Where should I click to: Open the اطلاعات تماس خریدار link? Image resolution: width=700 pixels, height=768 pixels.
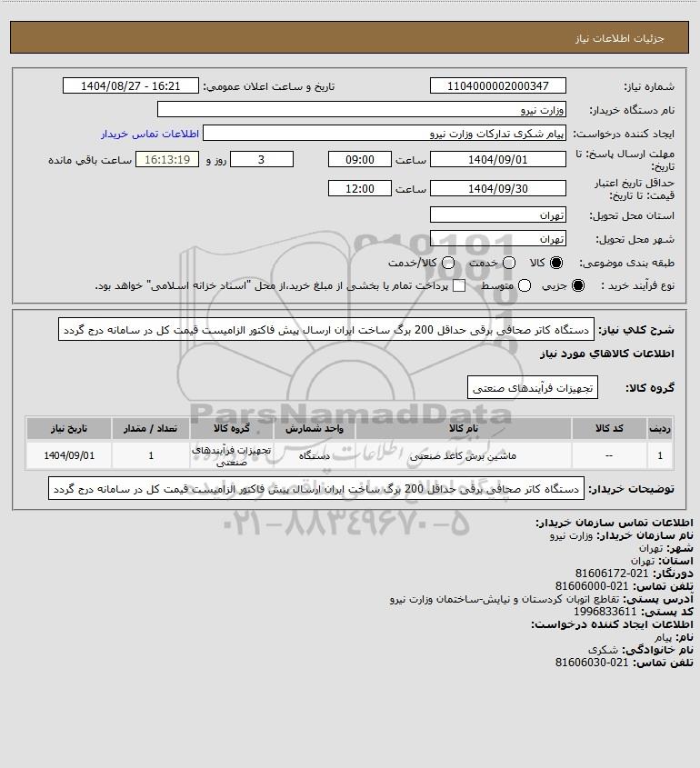click(150, 134)
